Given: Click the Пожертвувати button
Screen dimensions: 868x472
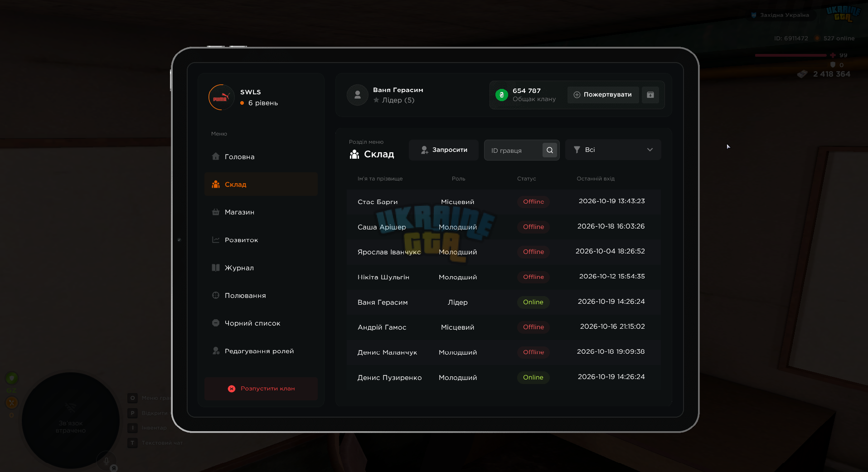Looking at the screenshot, I should click(603, 95).
